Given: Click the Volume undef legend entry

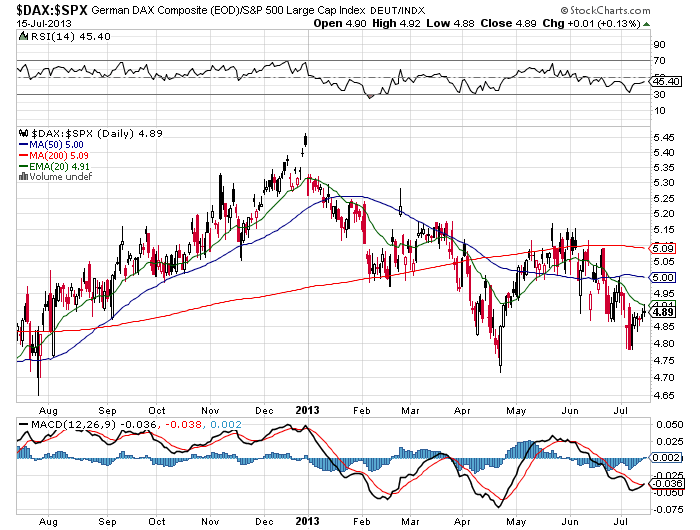Looking at the screenshot, I should point(62,178).
